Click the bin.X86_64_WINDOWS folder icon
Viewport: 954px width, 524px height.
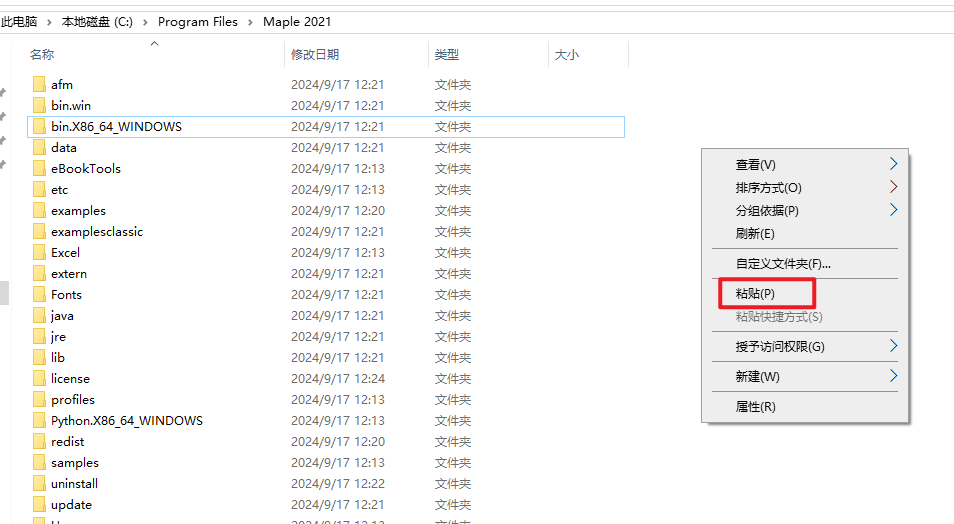point(40,126)
